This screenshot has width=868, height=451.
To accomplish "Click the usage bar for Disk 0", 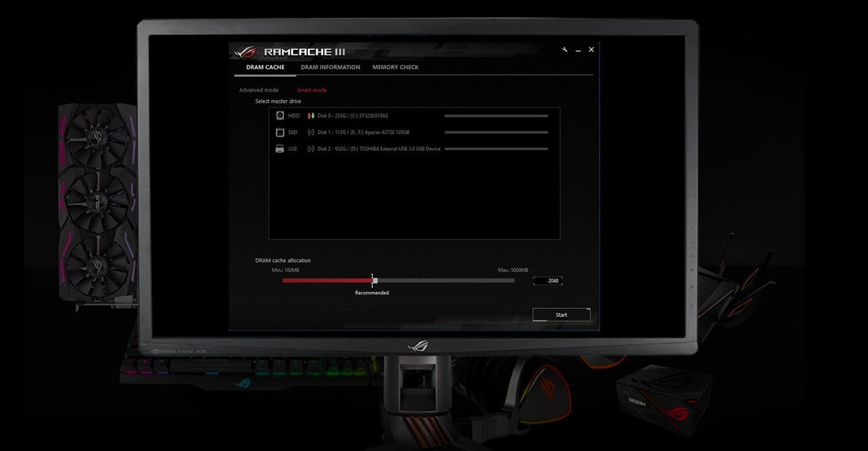I will (496, 116).
